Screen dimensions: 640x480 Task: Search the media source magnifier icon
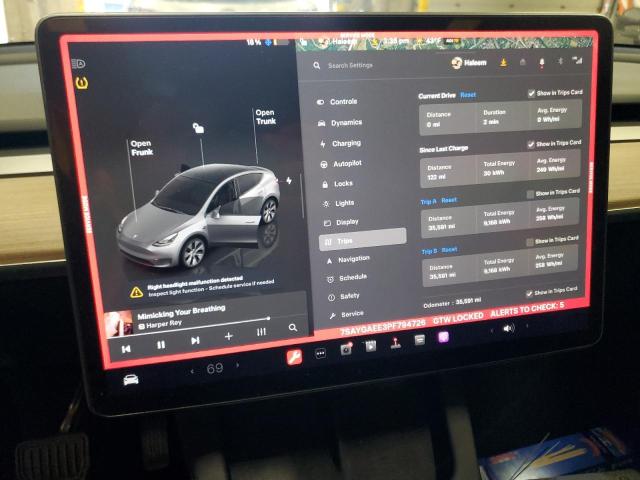point(293,327)
